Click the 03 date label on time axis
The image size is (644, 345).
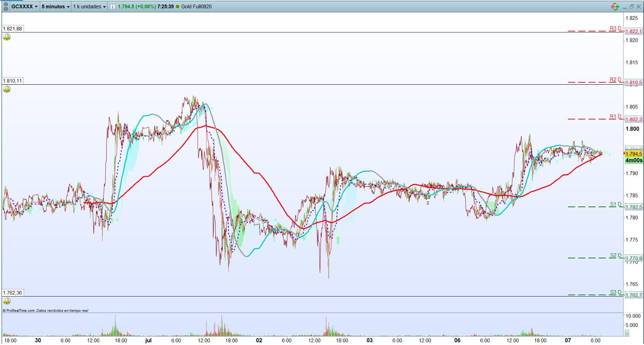(370, 340)
